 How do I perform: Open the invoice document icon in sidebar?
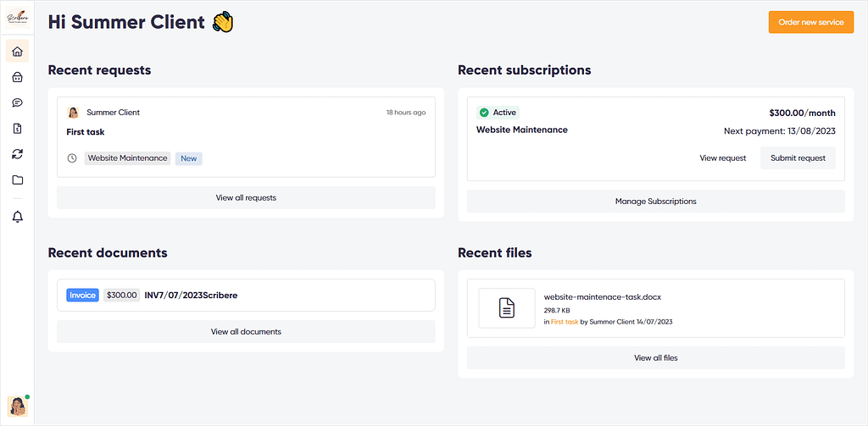[17, 129]
